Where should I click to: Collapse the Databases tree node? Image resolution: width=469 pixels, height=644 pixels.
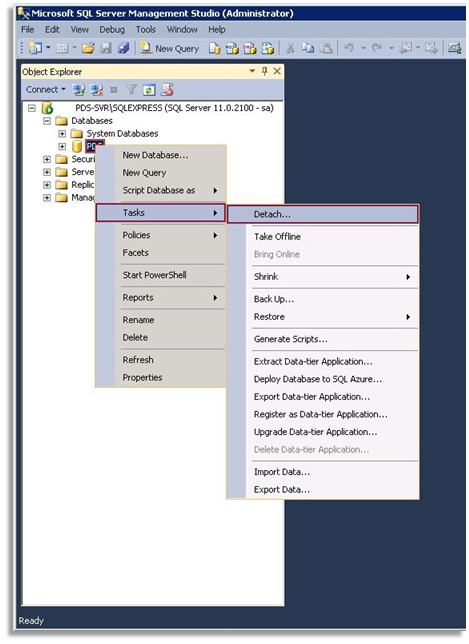47,121
